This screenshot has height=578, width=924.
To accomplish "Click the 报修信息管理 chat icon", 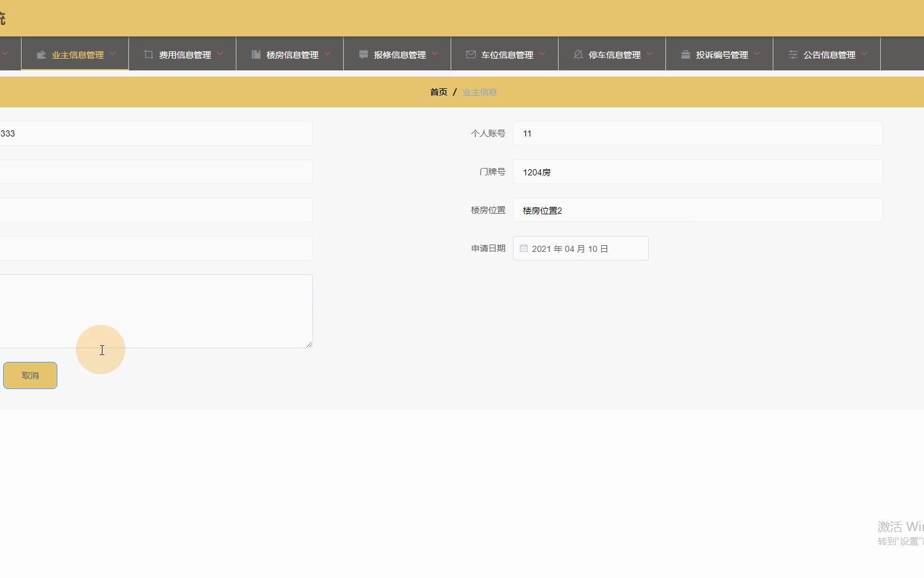I will pyautogui.click(x=363, y=54).
